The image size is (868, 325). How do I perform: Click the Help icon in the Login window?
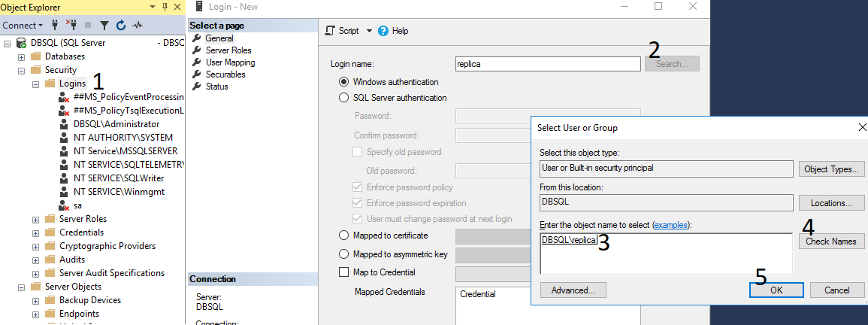coord(383,31)
